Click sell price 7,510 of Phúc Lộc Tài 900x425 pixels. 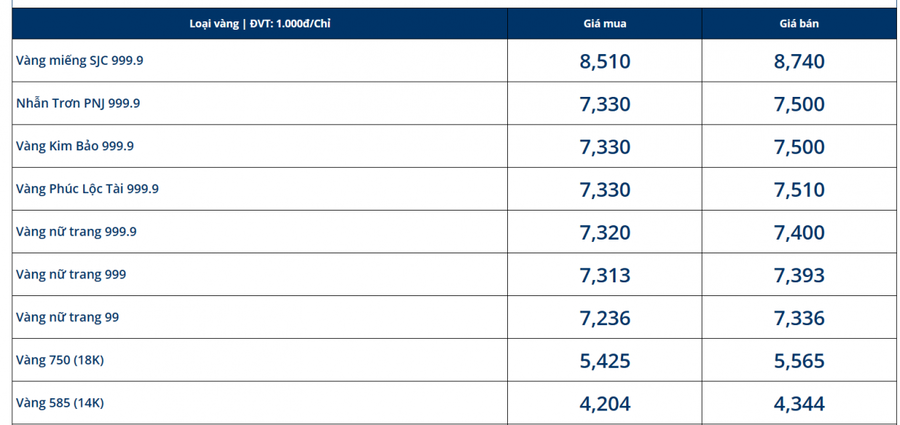[x=799, y=190]
